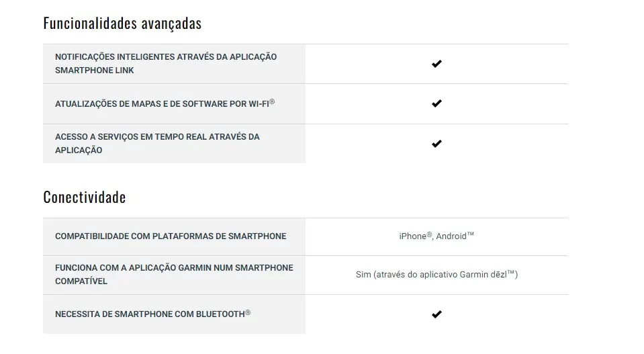
Task: Click the Funciona com a aplicação Garmin label
Action: (174, 274)
